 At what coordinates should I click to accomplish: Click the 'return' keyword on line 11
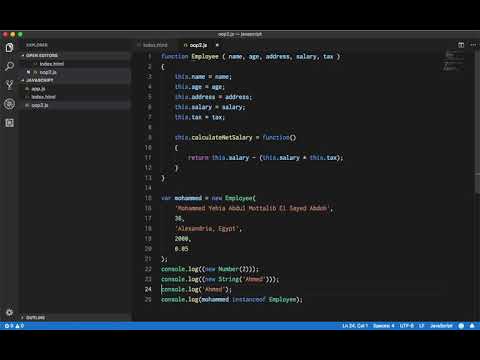coord(198,157)
